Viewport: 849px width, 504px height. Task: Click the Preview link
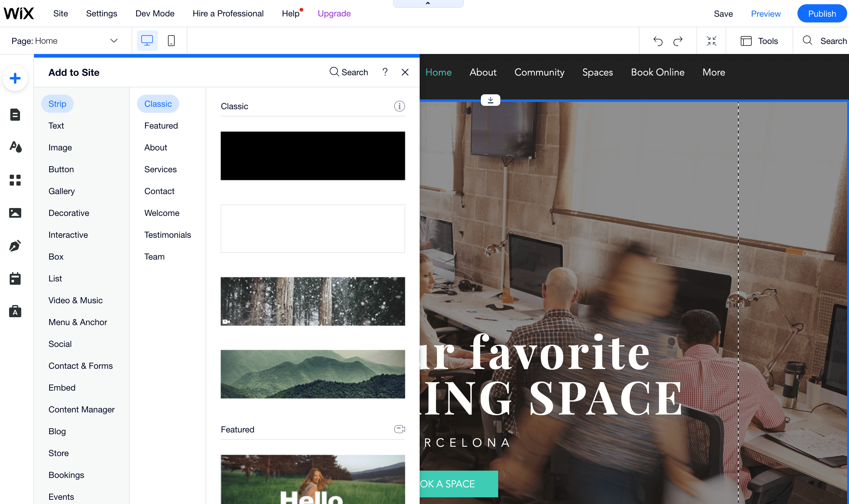click(765, 14)
